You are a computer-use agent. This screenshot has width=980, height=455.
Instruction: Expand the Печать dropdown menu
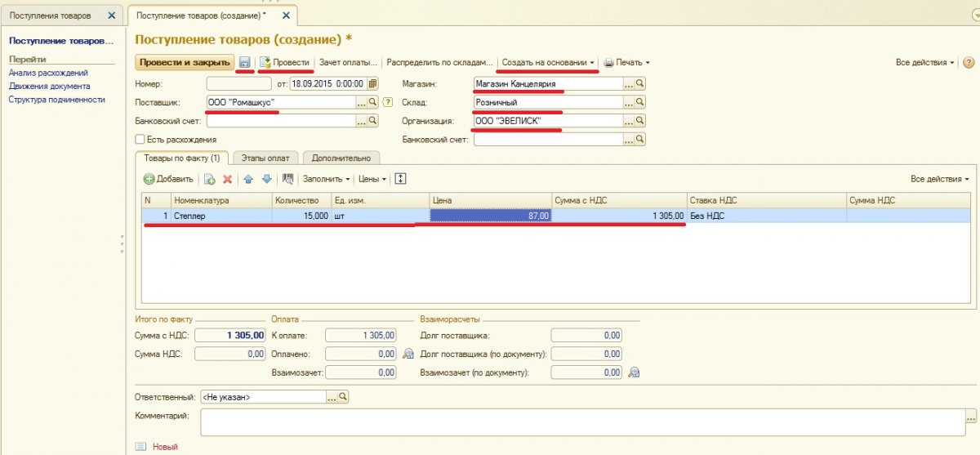tap(627, 63)
